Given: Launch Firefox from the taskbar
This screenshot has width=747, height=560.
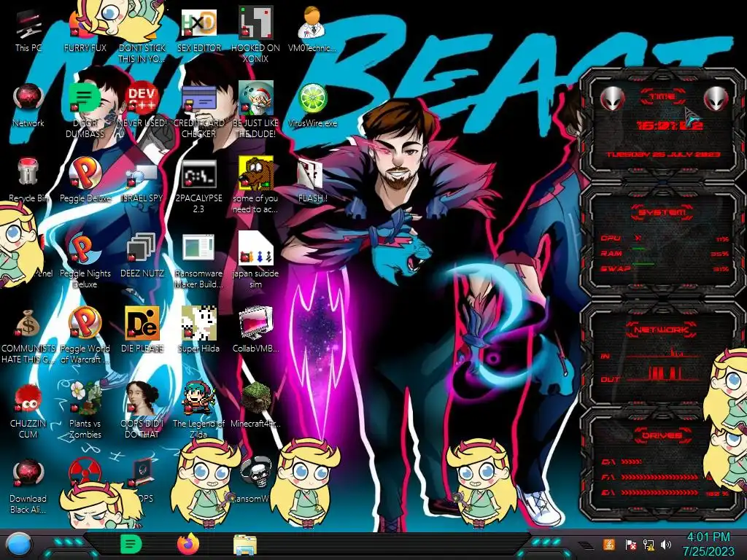Looking at the screenshot, I should click(188, 544).
